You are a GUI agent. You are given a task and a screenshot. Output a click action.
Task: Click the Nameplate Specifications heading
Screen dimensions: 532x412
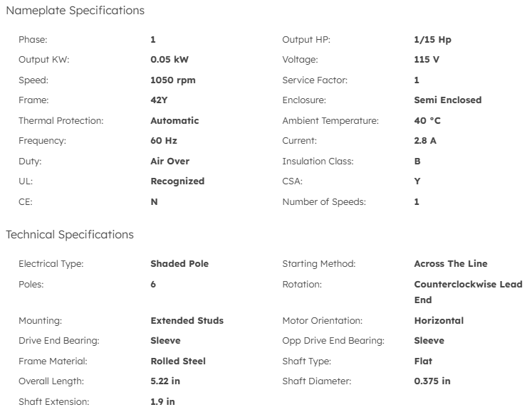[75, 11]
